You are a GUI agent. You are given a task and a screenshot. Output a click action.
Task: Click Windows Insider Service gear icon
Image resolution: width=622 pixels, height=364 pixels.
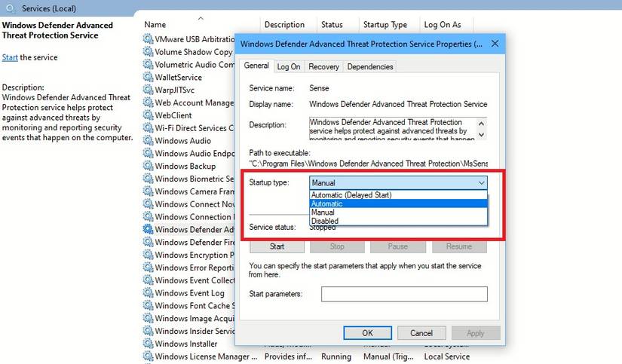coord(148,331)
